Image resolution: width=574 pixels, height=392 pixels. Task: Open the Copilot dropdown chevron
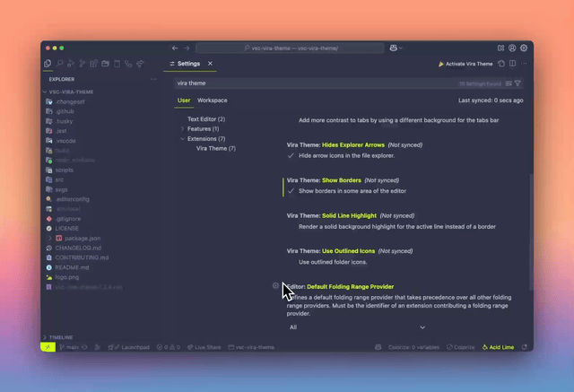point(401,48)
